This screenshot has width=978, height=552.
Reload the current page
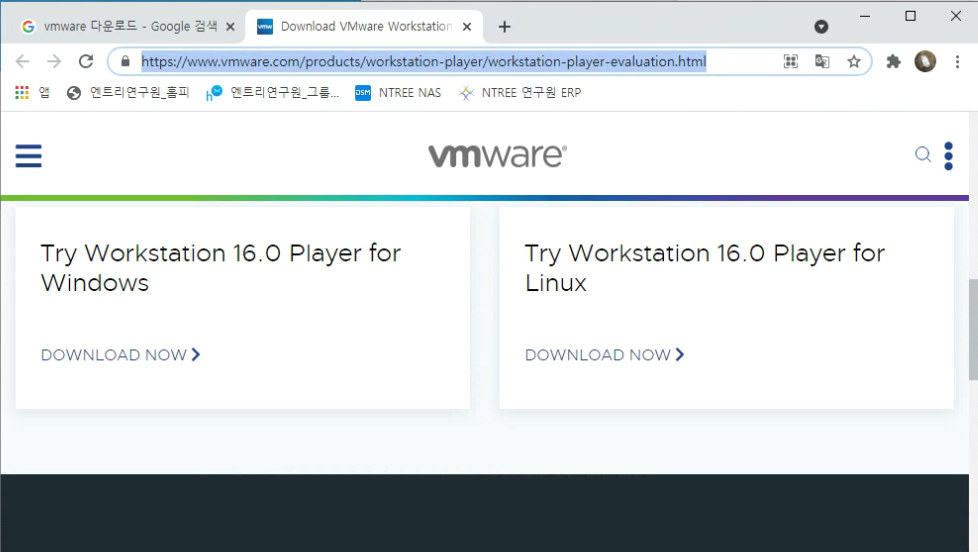pyautogui.click(x=86, y=61)
